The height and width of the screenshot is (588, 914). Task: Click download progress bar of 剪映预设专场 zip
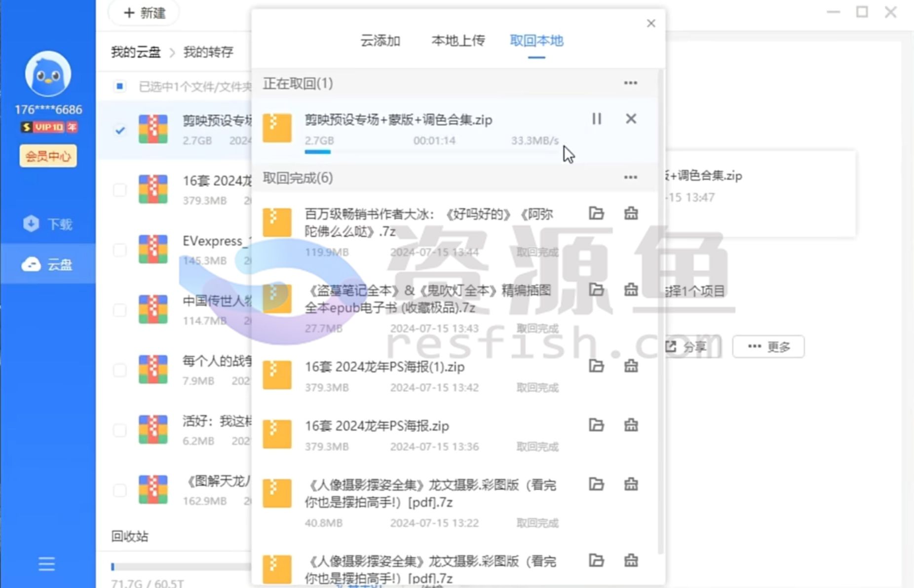pyautogui.click(x=432, y=152)
